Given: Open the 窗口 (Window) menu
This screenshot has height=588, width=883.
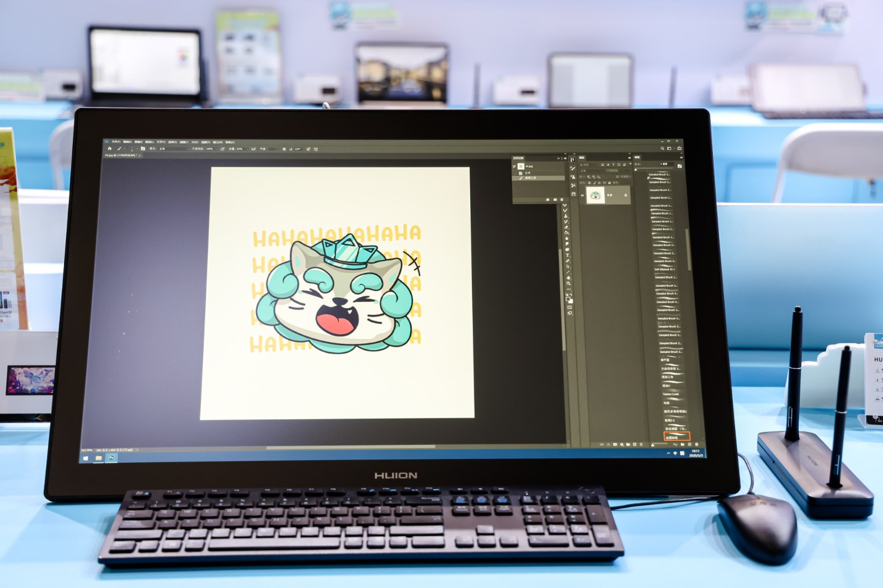Looking at the screenshot, I should click(217, 142).
